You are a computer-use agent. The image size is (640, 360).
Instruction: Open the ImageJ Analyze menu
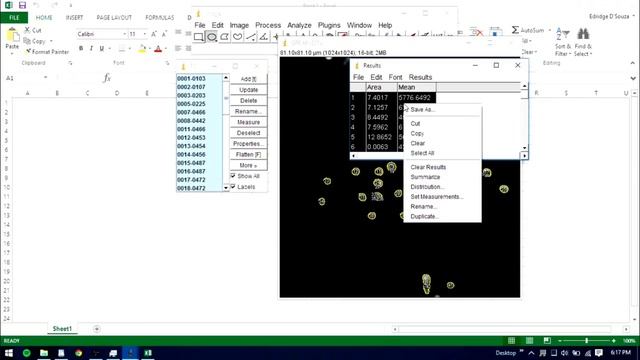point(299,25)
